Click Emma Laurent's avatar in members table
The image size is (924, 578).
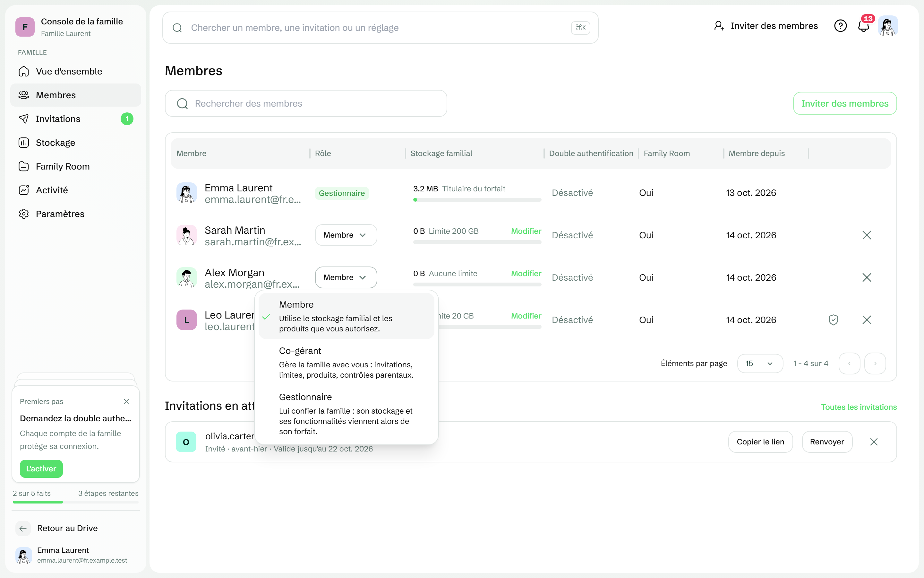(186, 193)
